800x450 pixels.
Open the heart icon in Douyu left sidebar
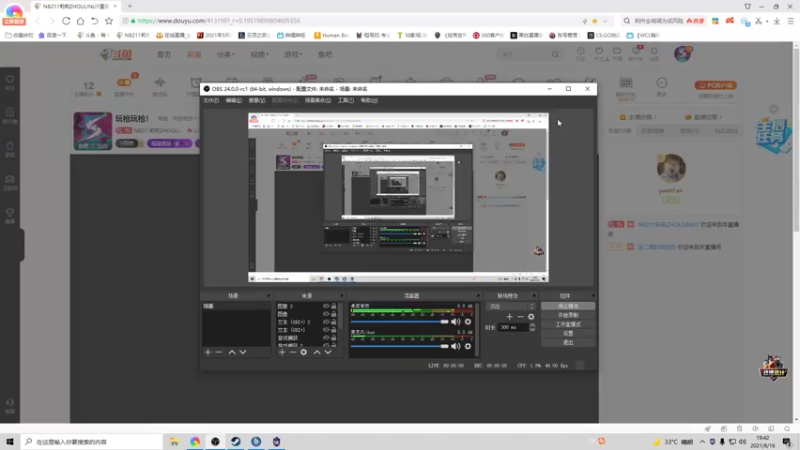click(x=10, y=80)
